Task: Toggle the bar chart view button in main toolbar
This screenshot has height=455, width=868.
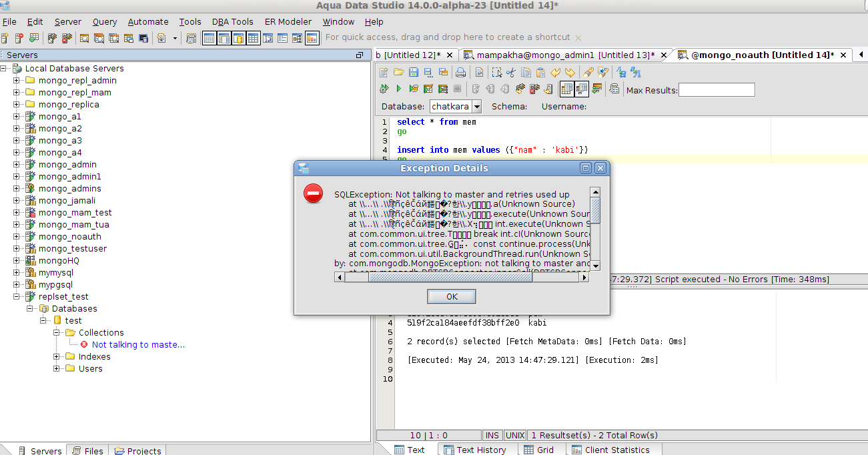Action: pyautogui.click(x=312, y=38)
